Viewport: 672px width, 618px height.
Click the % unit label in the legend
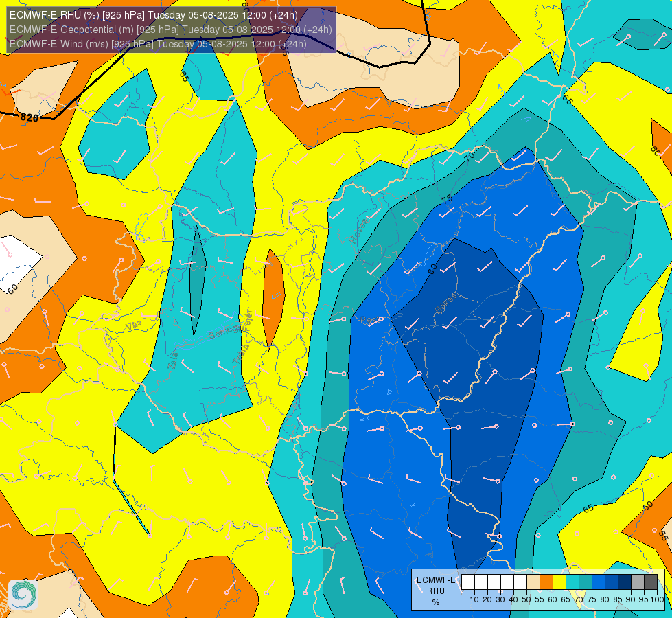436,602
